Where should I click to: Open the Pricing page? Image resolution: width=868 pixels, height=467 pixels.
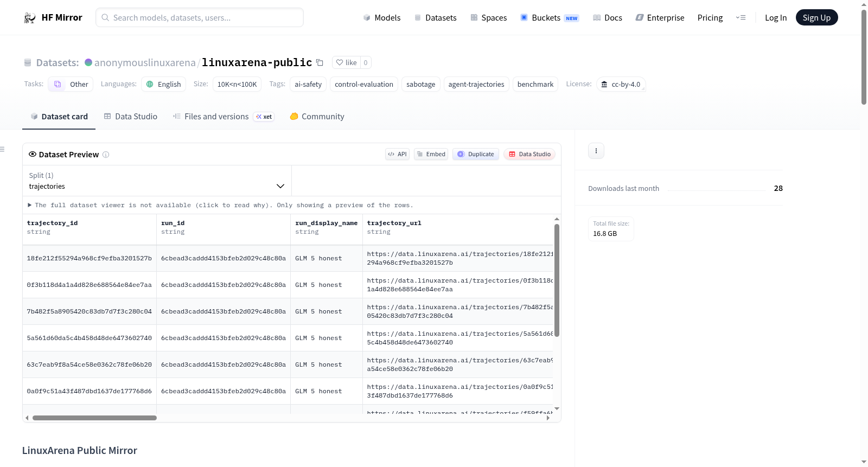click(x=710, y=18)
